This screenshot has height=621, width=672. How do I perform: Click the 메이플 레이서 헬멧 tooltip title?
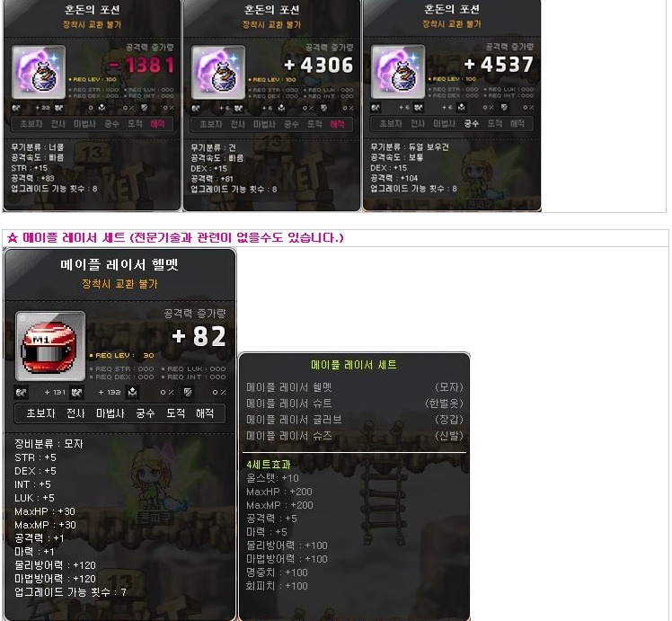click(x=119, y=264)
